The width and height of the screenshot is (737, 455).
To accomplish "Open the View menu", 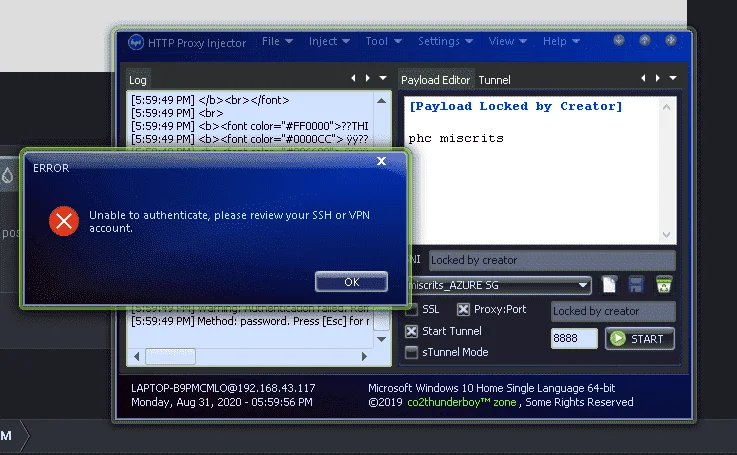I will pyautogui.click(x=507, y=41).
